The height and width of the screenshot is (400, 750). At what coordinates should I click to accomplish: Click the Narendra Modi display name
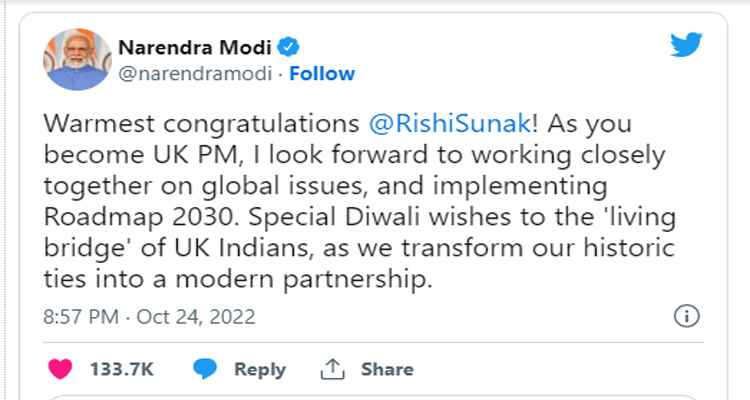(x=196, y=48)
